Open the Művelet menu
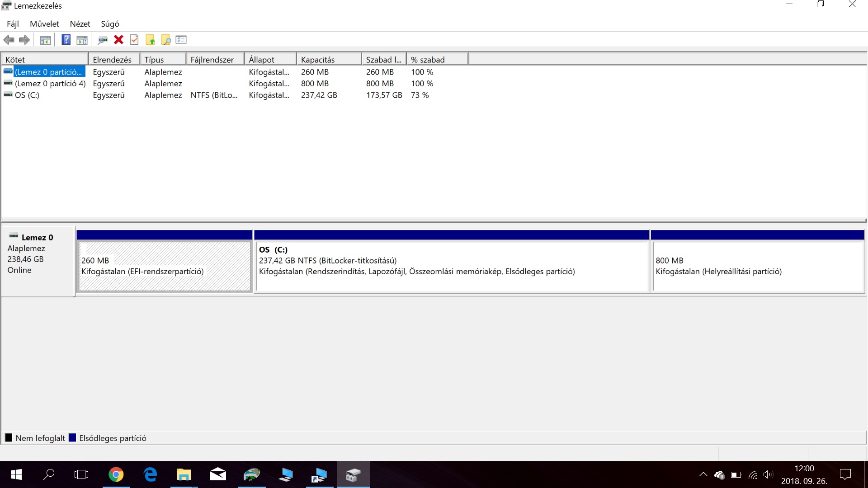Viewport: 868px width, 488px height. pos(44,24)
